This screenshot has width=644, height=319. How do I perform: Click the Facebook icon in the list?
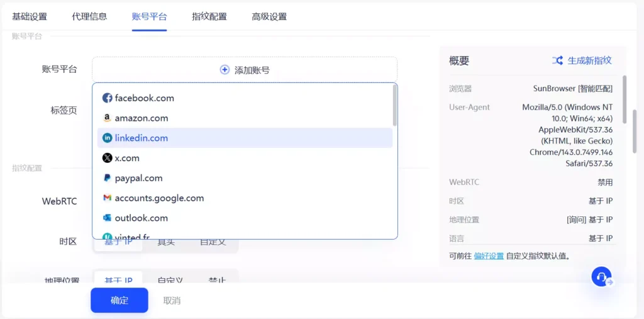pyautogui.click(x=107, y=98)
